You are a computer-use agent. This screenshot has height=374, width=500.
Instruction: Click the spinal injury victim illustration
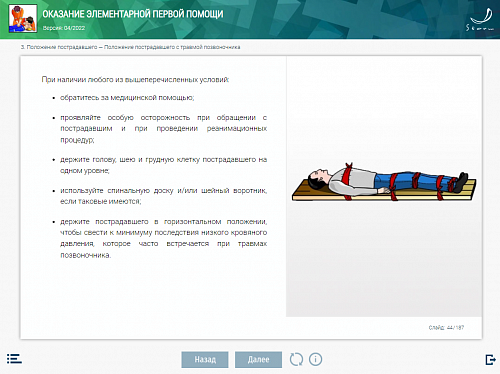pyautogui.click(x=384, y=182)
